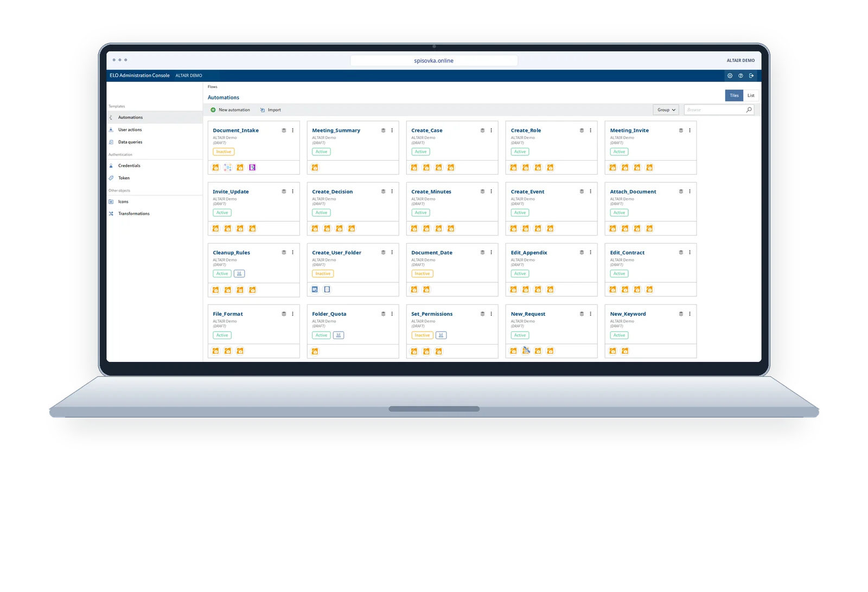This screenshot has height=592, width=868.
Task: Open User actions in the sidebar
Action: (x=155, y=130)
